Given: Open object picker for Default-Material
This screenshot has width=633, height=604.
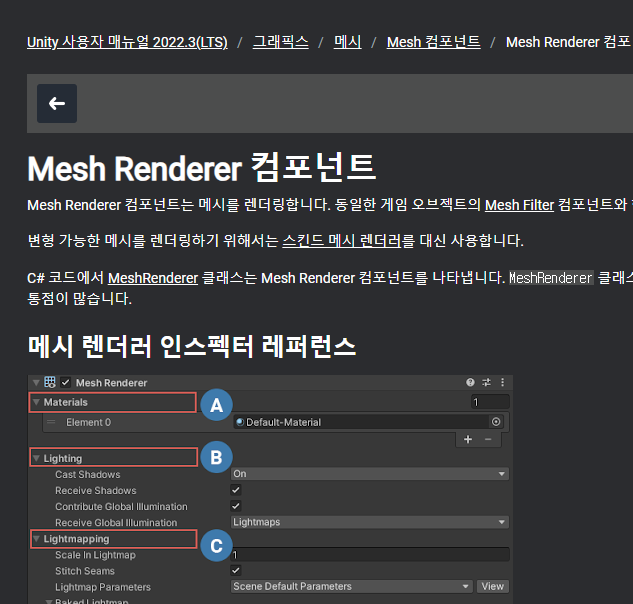Looking at the screenshot, I should (x=496, y=422).
